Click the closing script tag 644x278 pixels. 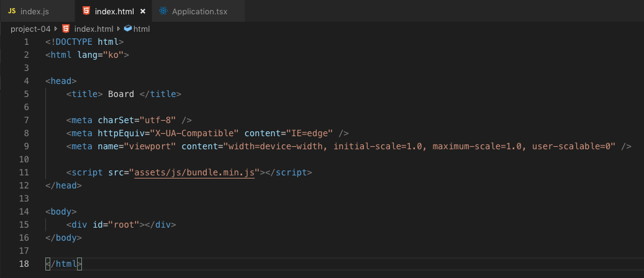click(289, 172)
